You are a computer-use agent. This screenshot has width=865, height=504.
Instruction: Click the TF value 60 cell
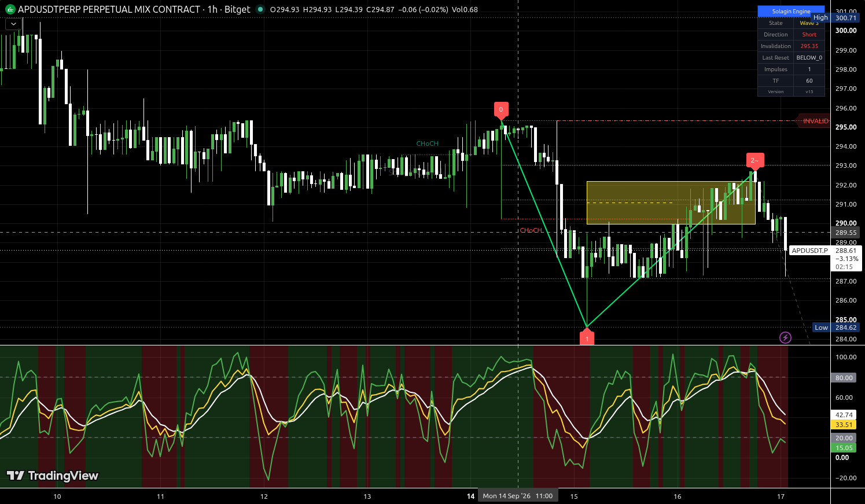point(809,81)
